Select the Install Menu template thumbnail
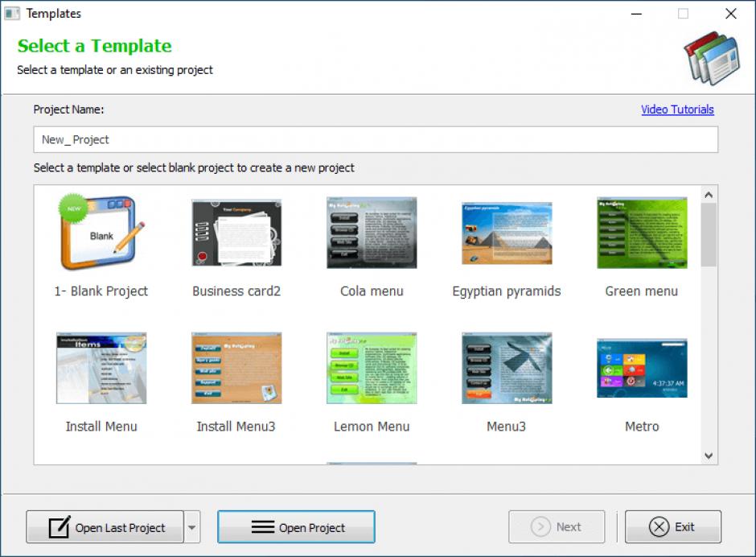This screenshot has height=557, width=756. pyautogui.click(x=101, y=368)
